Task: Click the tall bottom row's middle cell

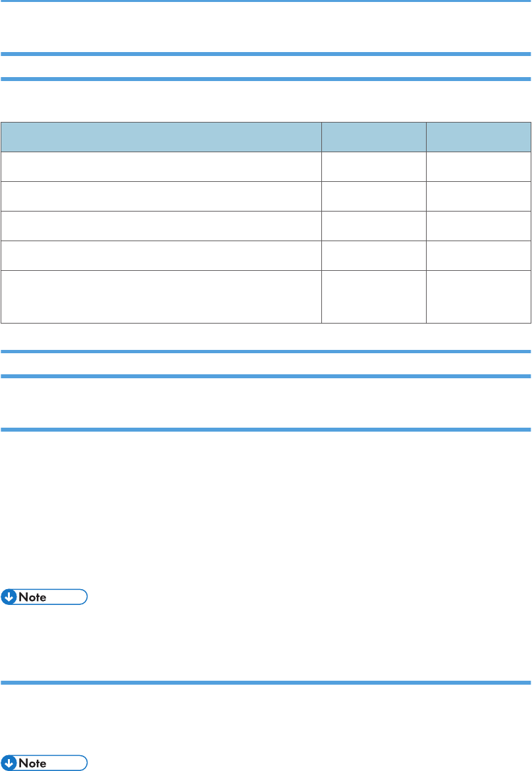Action: click(374, 297)
